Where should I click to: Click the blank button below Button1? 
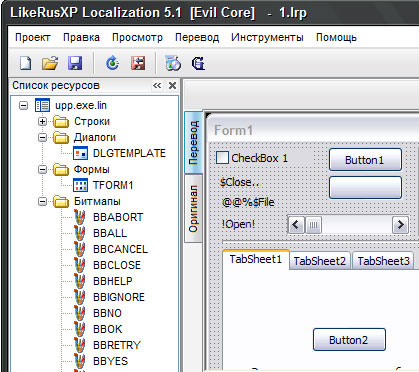click(365, 187)
